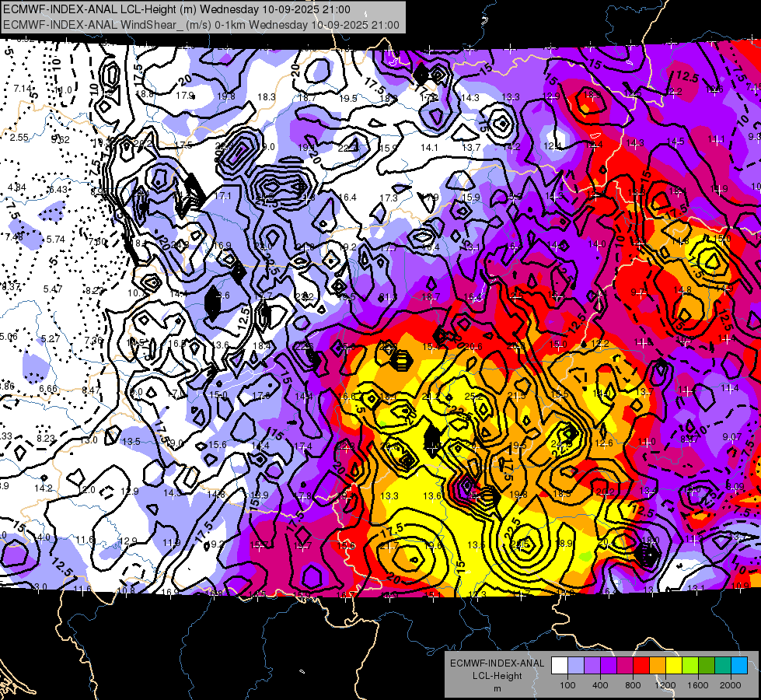
Task: Click 'ECMWF-INDEX-ANAL' in the legend box
Action: click(x=497, y=663)
